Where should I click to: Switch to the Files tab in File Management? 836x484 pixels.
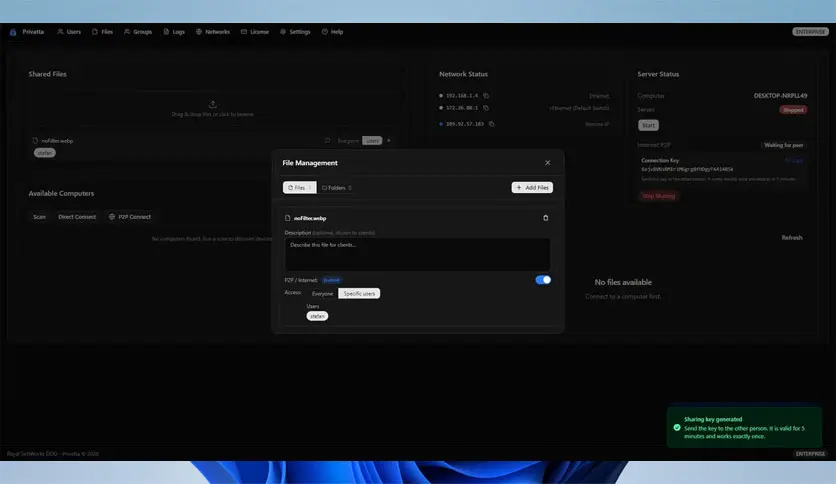(x=300, y=188)
